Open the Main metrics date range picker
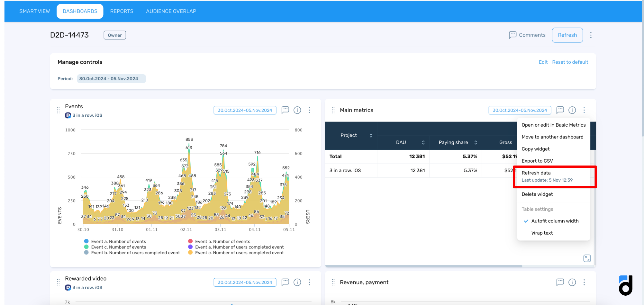Viewport: 644px width, 305px height. [x=520, y=110]
